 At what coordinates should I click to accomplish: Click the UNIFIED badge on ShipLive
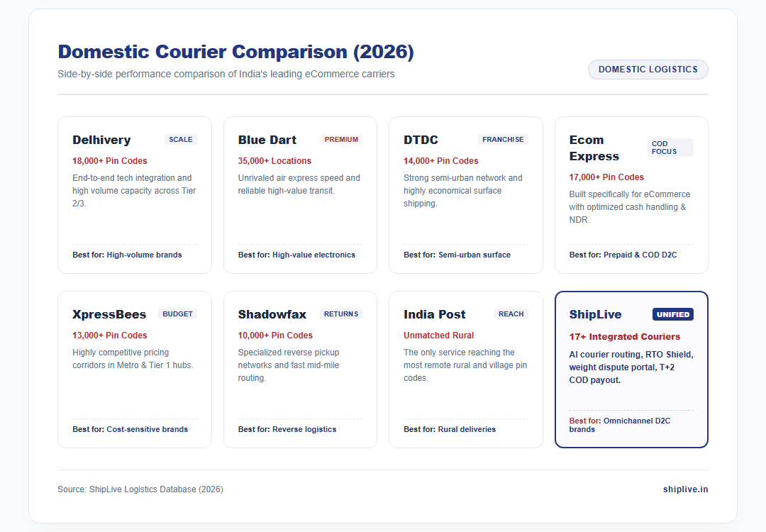coord(673,314)
